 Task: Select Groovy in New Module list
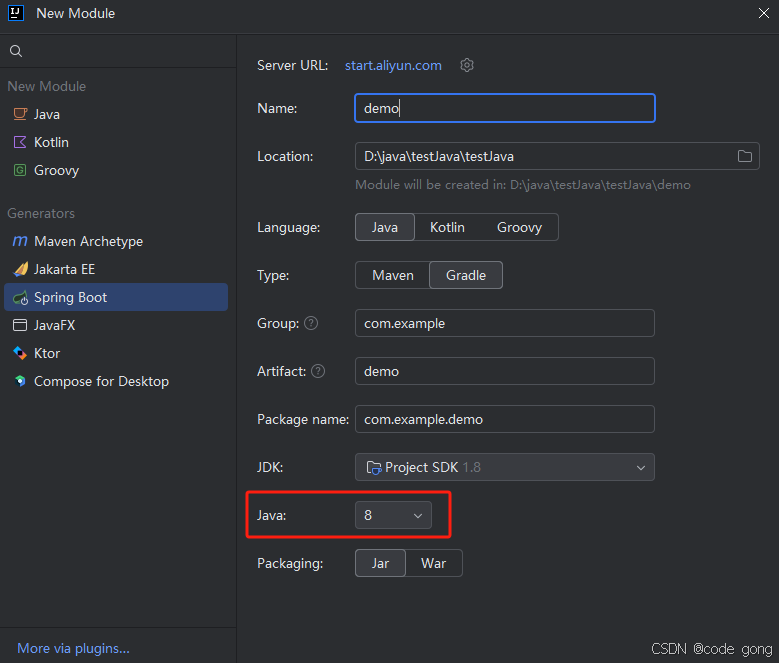pyautogui.click(x=116, y=170)
